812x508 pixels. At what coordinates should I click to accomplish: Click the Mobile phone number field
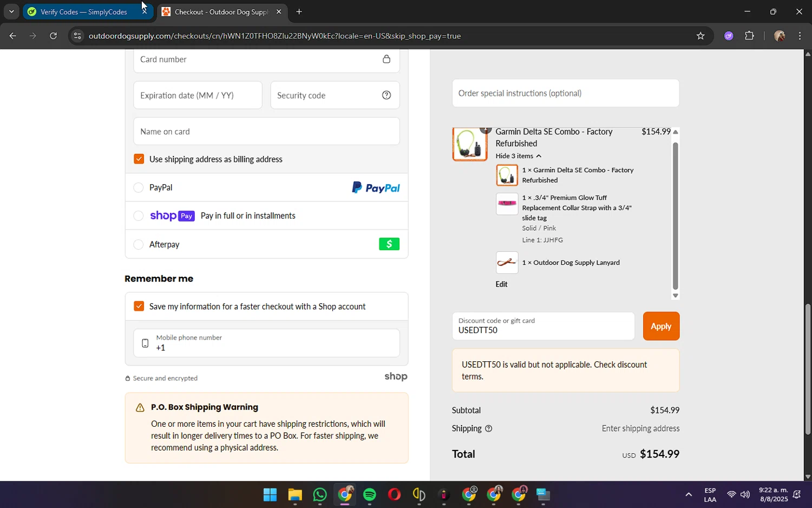click(x=266, y=343)
